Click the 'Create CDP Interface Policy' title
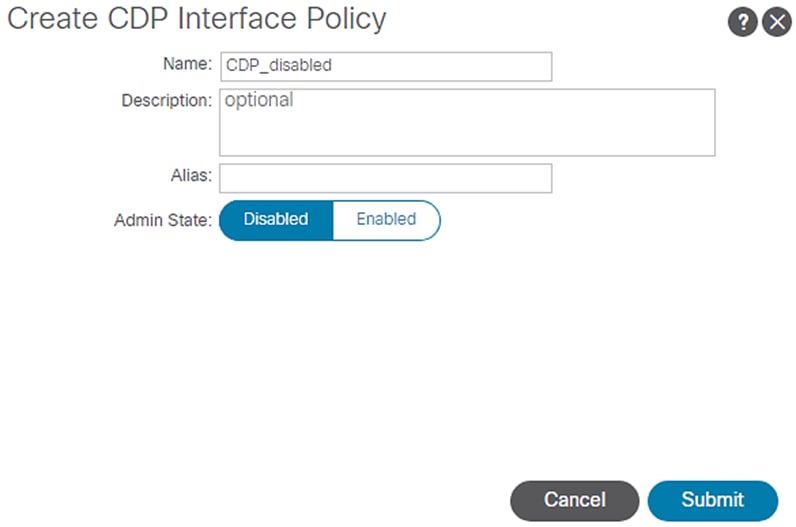Viewport: 796px width, 527px height. click(196, 19)
